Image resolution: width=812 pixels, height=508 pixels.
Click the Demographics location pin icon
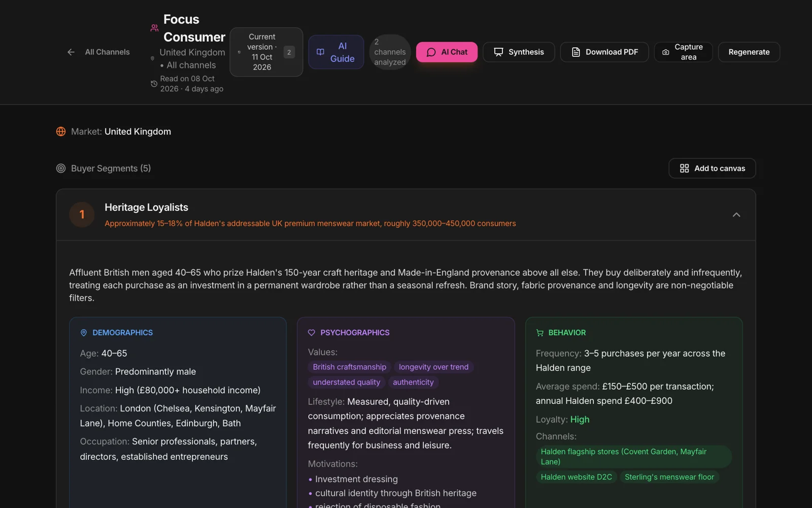pyautogui.click(x=84, y=333)
